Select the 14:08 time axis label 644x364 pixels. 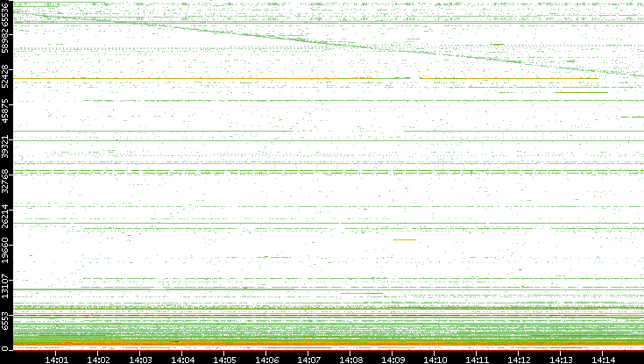(x=351, y=360)
